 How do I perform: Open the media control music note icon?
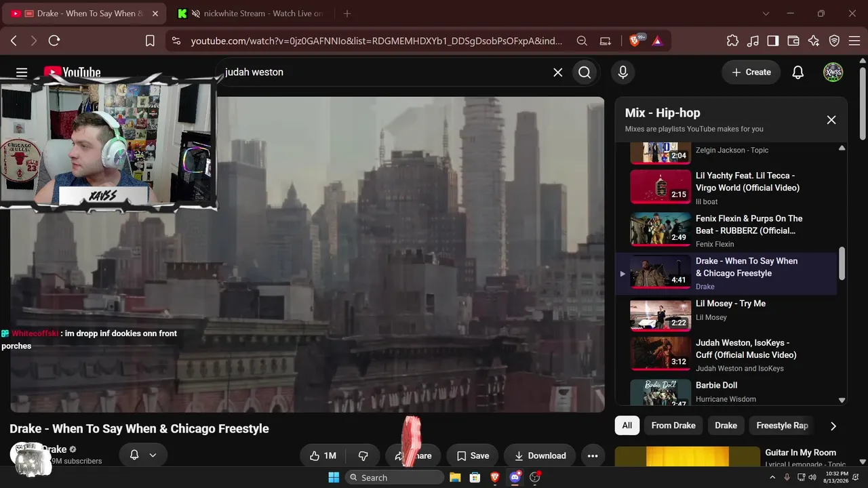coord(753,41)
